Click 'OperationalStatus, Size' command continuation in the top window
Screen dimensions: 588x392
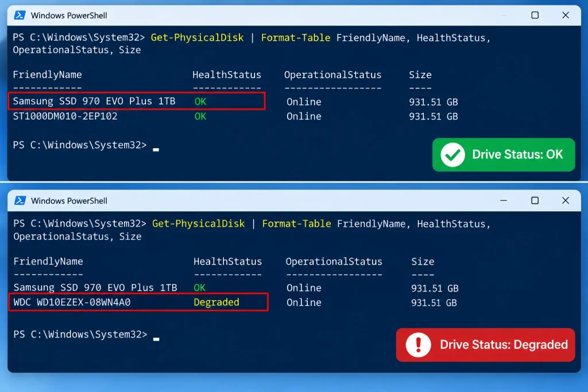tap(77, 50)
